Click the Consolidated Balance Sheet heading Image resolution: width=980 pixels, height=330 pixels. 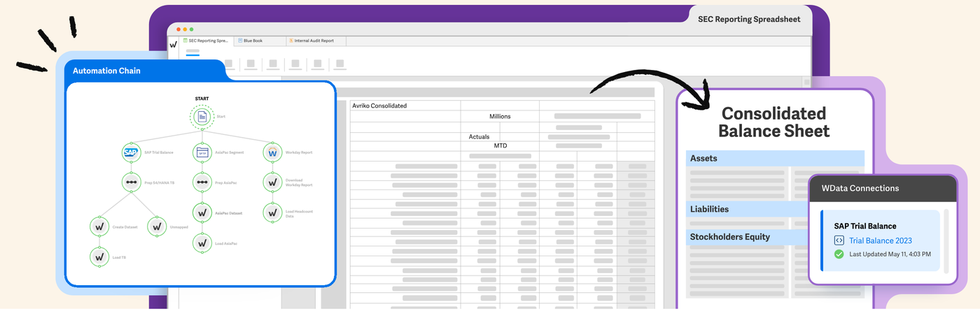(774, 122)
